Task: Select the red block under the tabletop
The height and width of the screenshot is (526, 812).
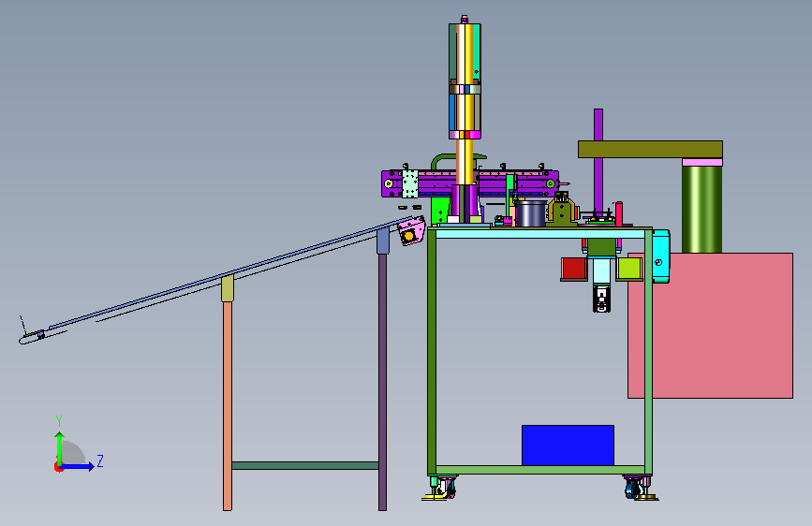Action: [x=574, y=269]
